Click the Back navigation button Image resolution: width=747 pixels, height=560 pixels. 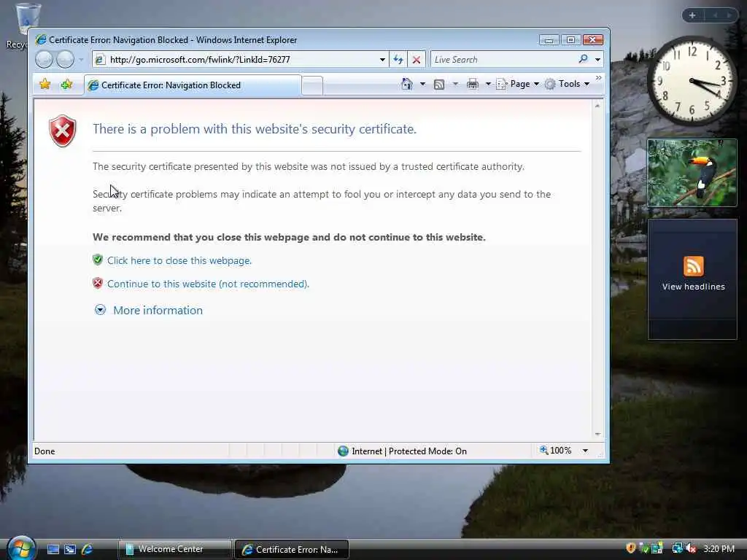tap(44, 60)
